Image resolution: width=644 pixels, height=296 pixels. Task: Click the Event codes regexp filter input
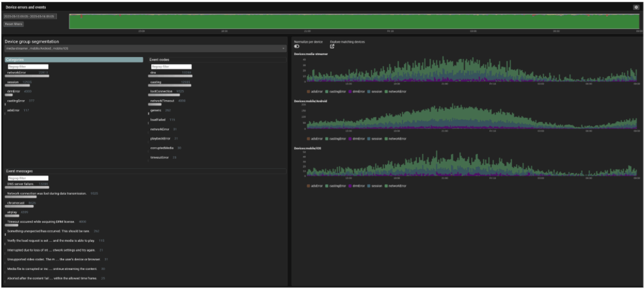coord(171,66)
